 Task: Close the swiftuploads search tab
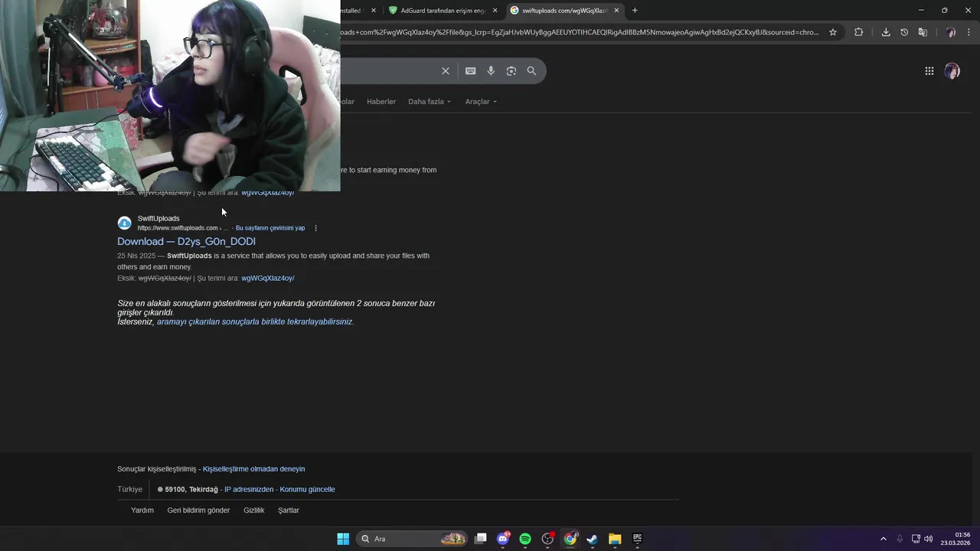(616, 11)
